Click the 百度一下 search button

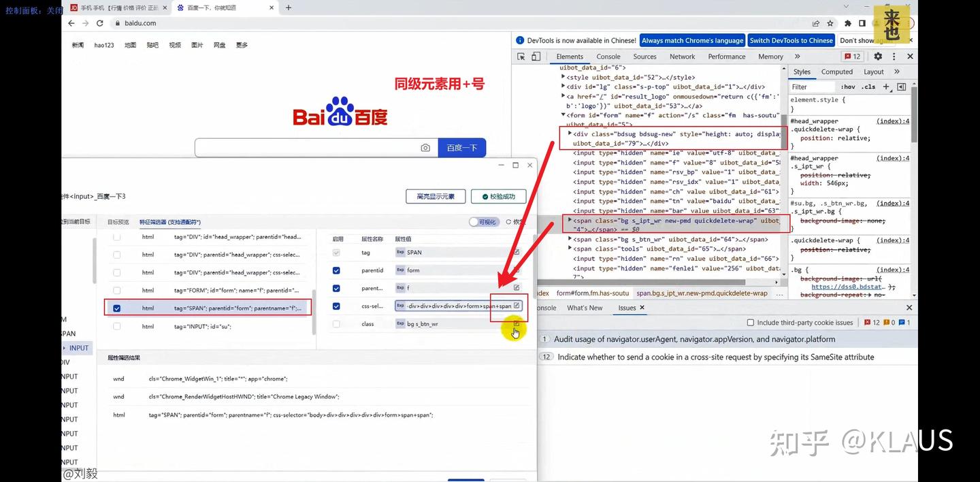click(461, 148)
